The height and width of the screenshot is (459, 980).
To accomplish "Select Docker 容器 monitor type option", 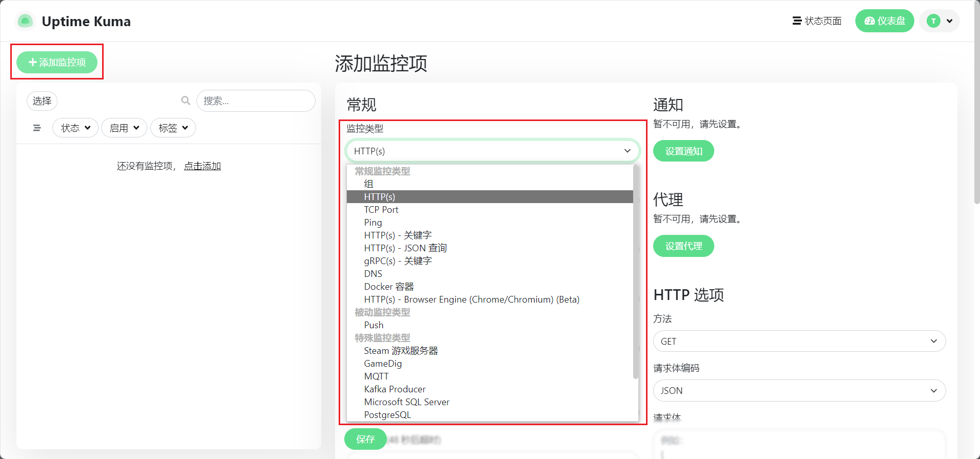I will coord(389,287).
